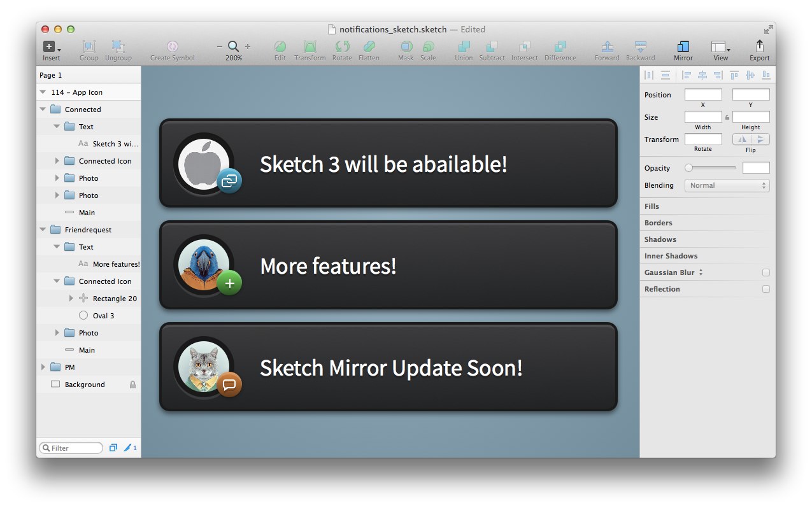The image size is (812, 508).
Task: Select the Oval 3 layer
Action: [89, 316]
